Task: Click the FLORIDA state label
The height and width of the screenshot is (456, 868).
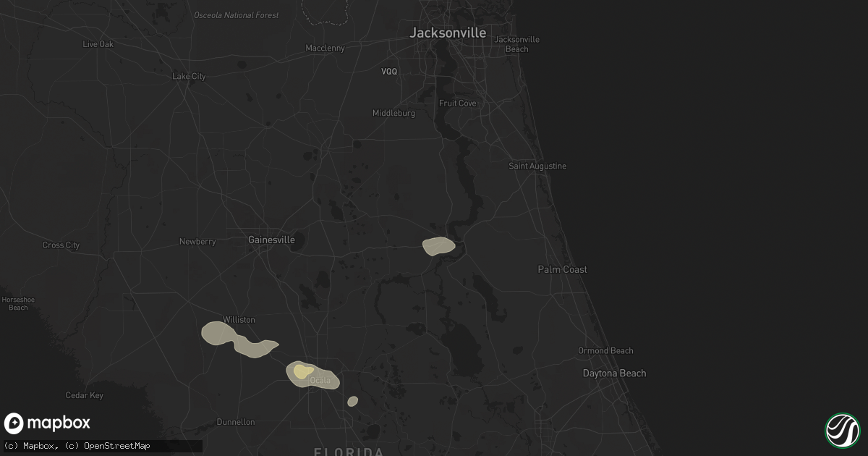Action: (349, 451)
